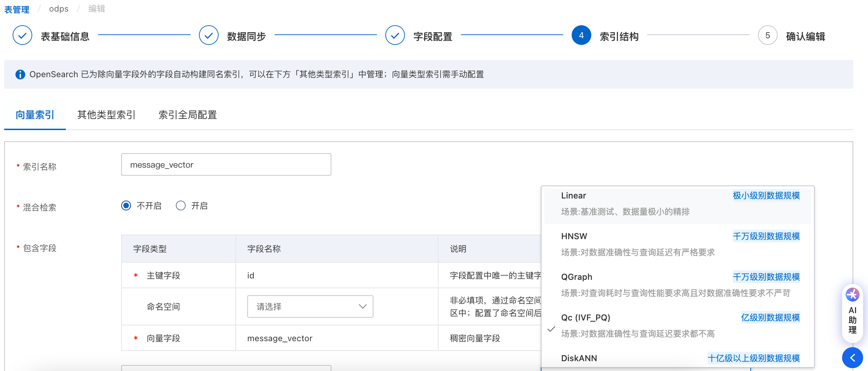
Task: Click the 十亿级以上级别数据规模 tag on DiskANN
Action: pyautogui.click(x=754, y=358)
